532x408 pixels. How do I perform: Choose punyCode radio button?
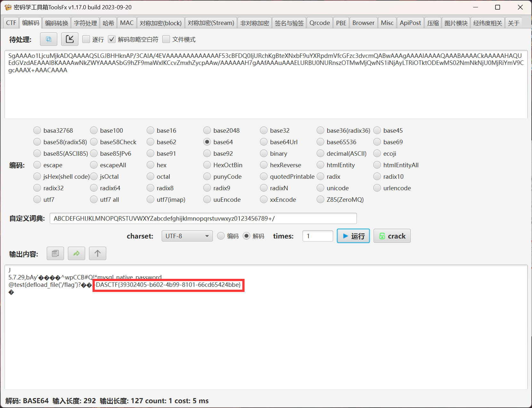(207, 177)
